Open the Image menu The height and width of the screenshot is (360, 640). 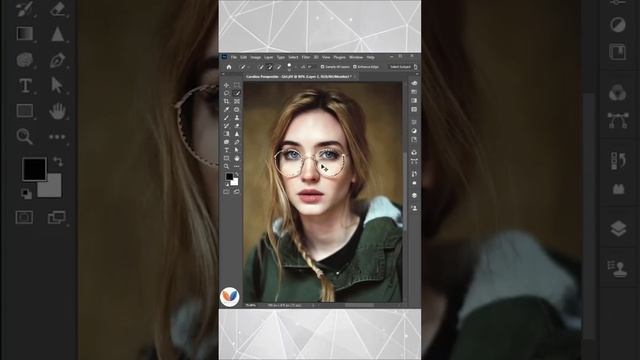coord(256,57)
